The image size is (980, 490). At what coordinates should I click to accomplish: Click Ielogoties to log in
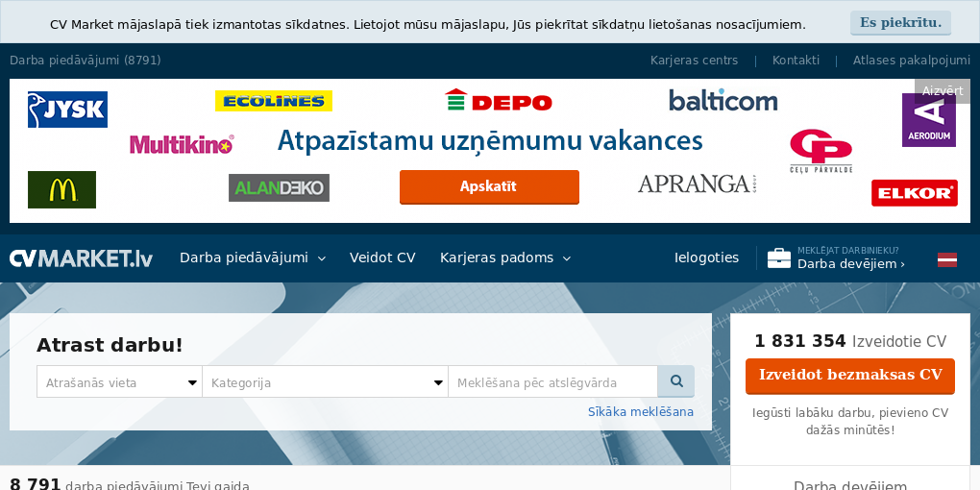[x=706, y=257]
